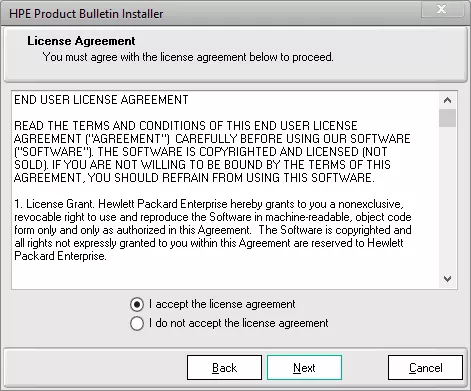Click the 'READ THE TERMS AND CONDITIONS' paragraph
This screenshot has width=471, height=391.
pyautogui.click(x=212, y=152)
